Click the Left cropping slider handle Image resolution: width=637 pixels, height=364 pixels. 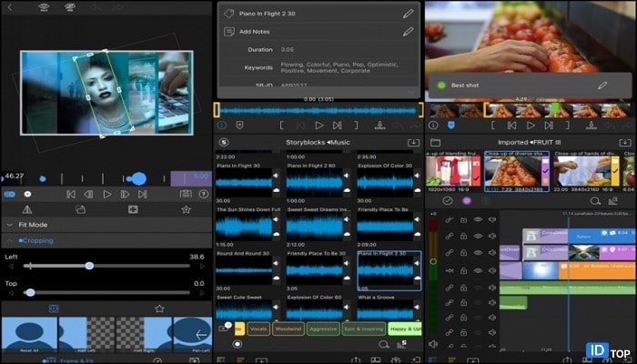[x=89, y=266]
